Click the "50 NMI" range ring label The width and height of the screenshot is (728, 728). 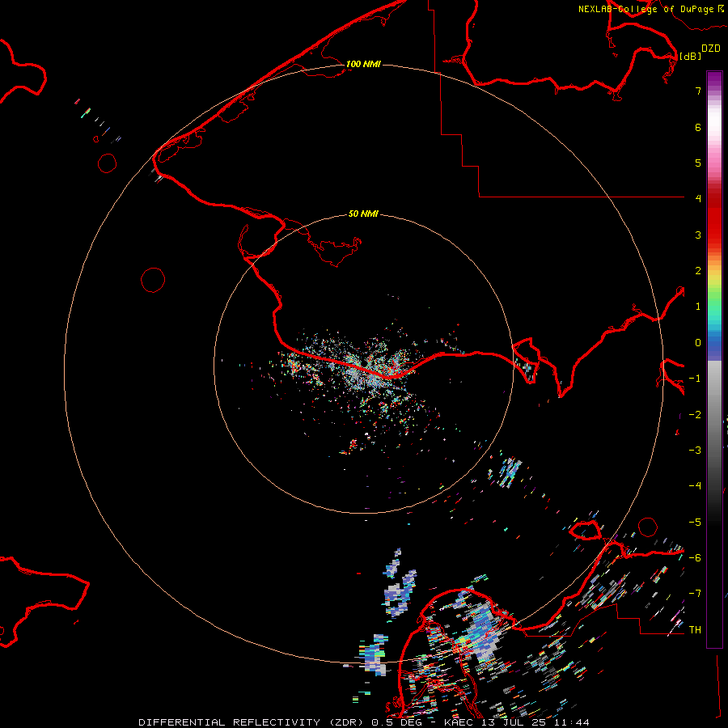click(x=363, y=214)
